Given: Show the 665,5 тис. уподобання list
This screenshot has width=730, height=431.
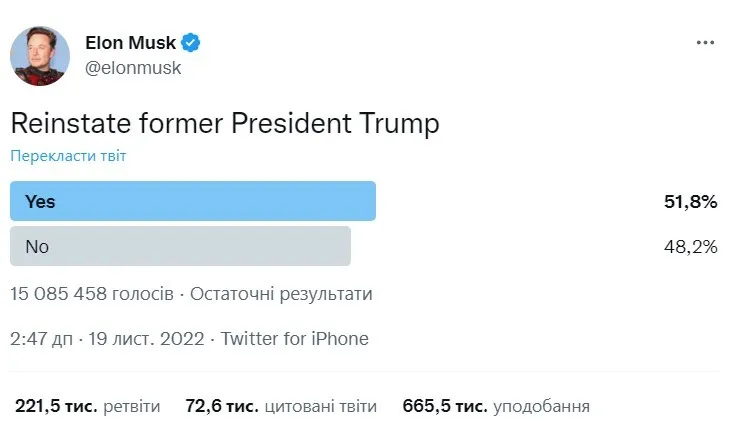Looking at the screenshot, I should [x=496, y=406].
